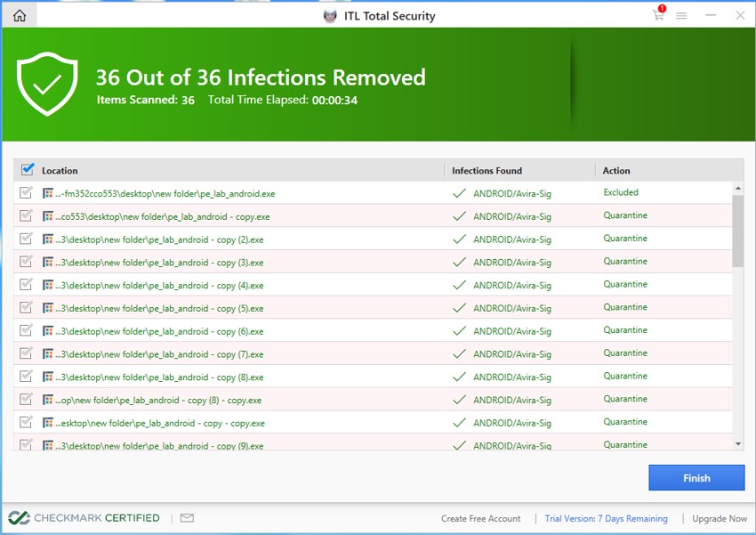756x535 pixels.
Task: Close the ITL Total Security window
Action: click(x=740, y=15)
